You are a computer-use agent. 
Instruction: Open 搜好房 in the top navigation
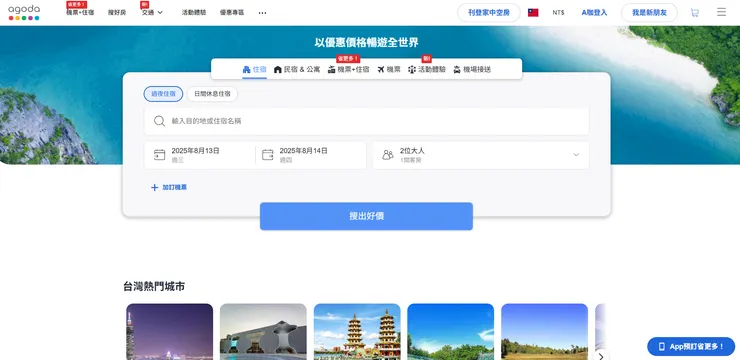(117, 13)
